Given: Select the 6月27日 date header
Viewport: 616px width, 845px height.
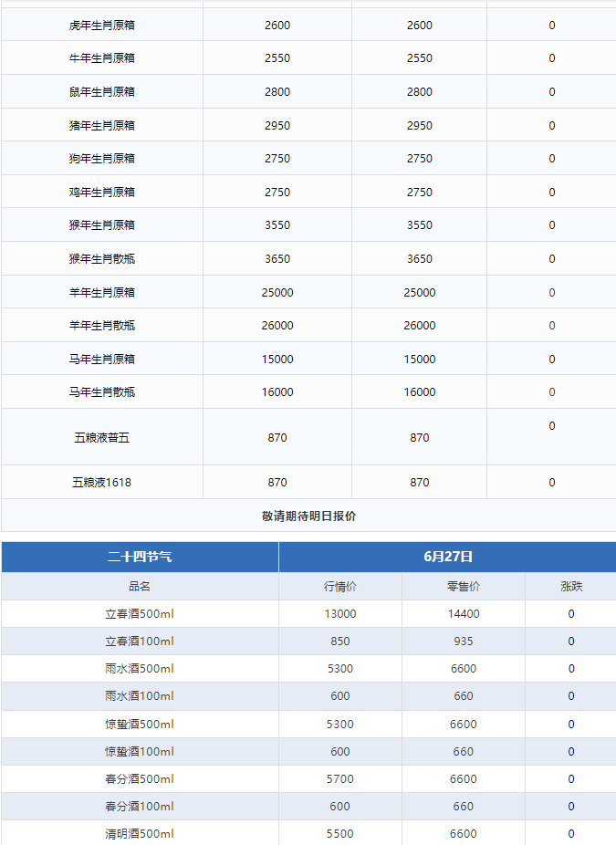Looking at the screenshot, I should (447, 557).
